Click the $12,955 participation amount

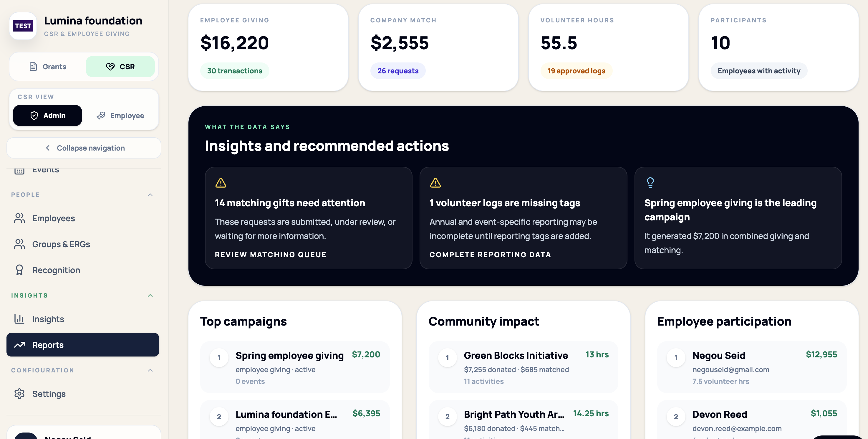[821, 355]
